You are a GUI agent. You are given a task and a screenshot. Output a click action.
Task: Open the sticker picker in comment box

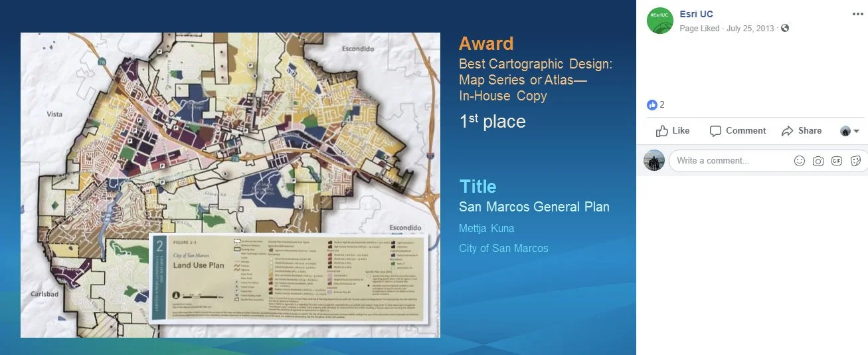[856, 161]
